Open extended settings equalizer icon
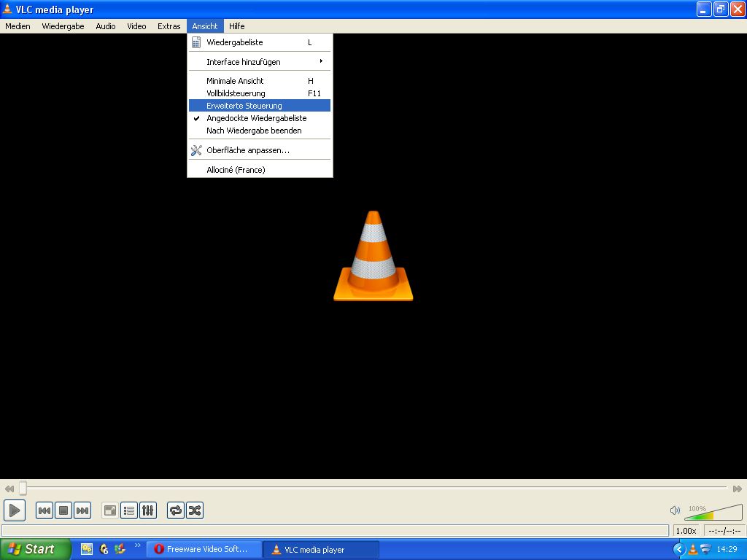This screenshot has width=747, height=560. tap(148, 510)
